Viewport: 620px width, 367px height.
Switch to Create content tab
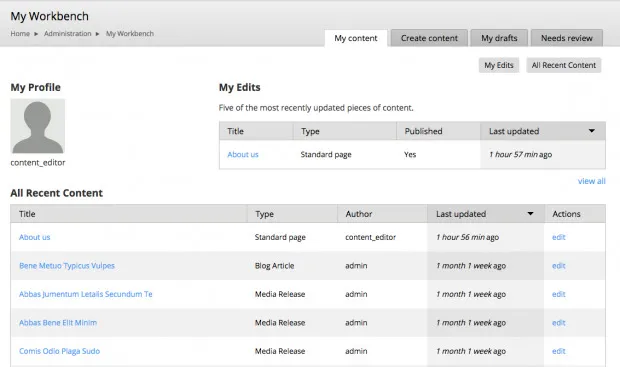click(x=429, y=38)
